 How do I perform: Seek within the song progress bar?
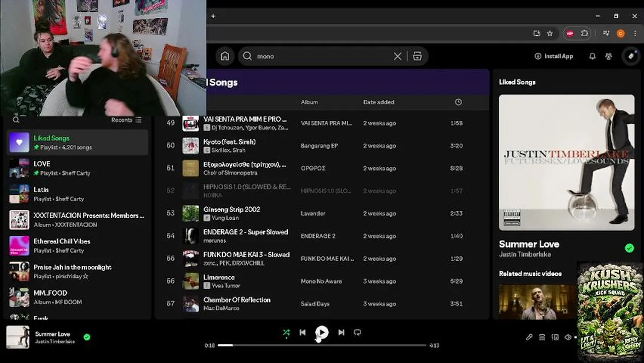point(321,345)
